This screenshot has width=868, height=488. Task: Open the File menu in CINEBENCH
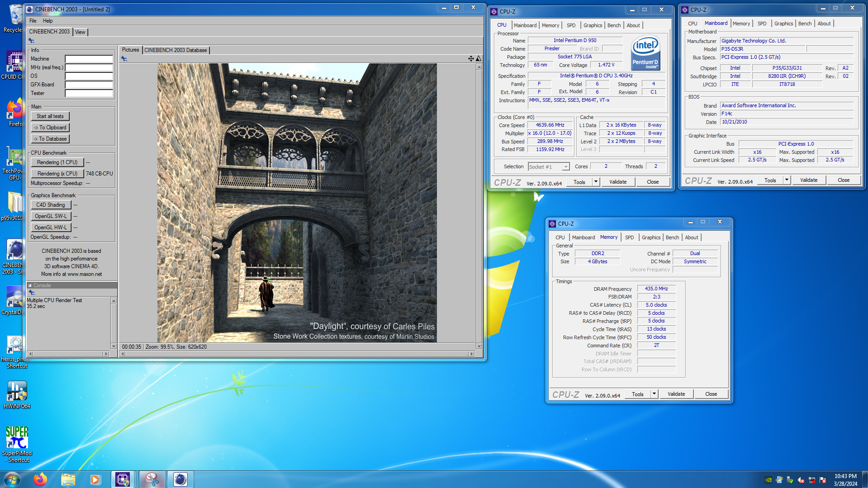tap(33, 21)
